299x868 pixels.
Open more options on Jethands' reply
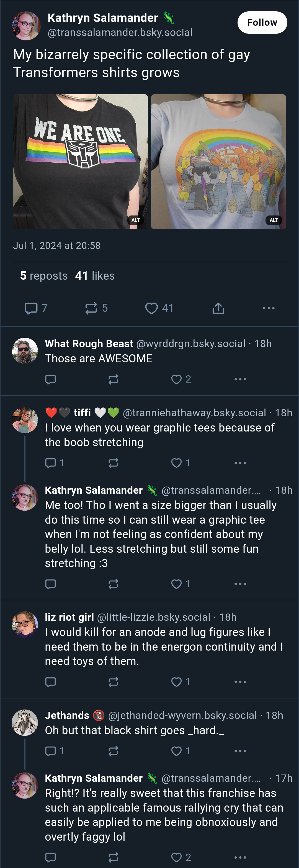[x=240, y=751]
